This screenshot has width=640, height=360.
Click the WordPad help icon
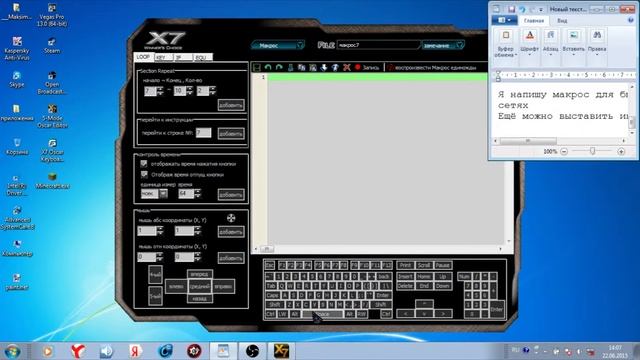click(631, 20)
